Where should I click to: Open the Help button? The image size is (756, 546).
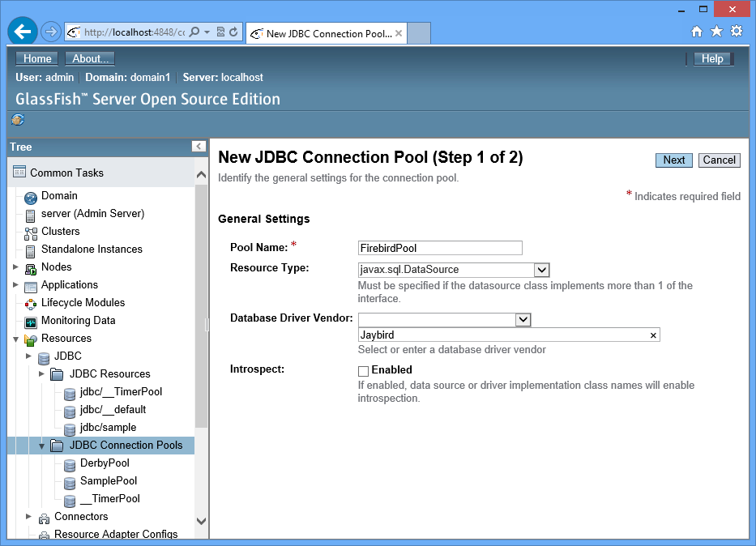[712, 58]
